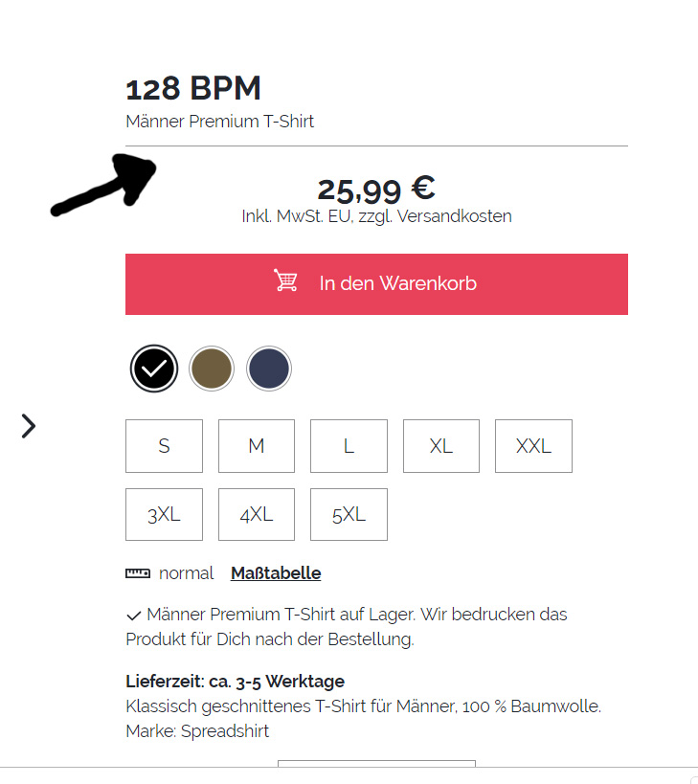The image size is (698, 784).
Task: Choose the olive brown color swatch
Action: (212, 369)
